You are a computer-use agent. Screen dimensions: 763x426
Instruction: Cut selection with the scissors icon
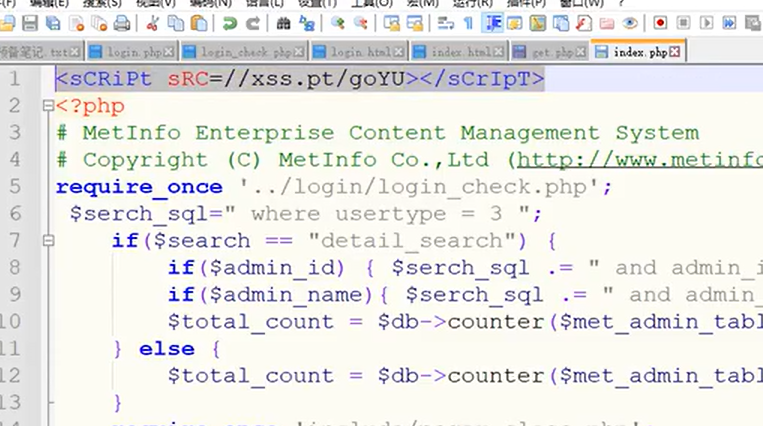(152, 23)
